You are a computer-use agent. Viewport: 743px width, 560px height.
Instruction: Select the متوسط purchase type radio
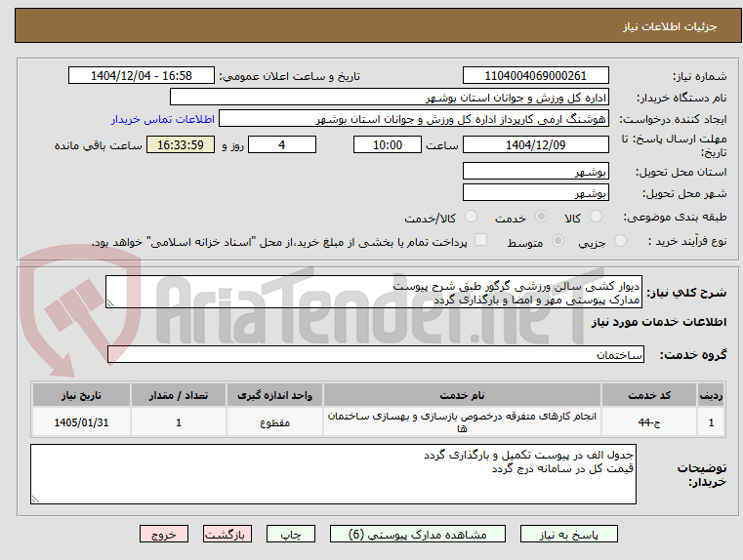[x=558, y=241]
